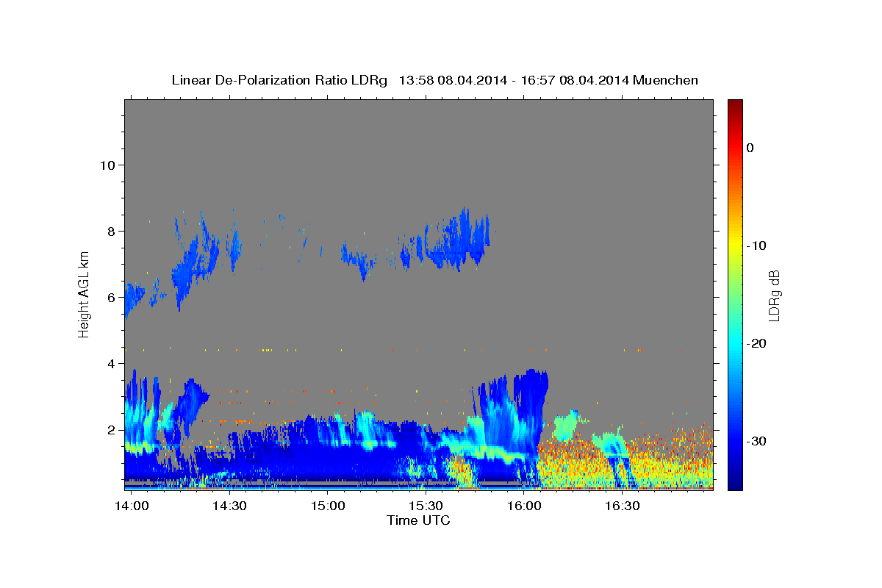Click the colorbar value -20
The height and width of the screenshot is (588, 882).
[756, 343]
